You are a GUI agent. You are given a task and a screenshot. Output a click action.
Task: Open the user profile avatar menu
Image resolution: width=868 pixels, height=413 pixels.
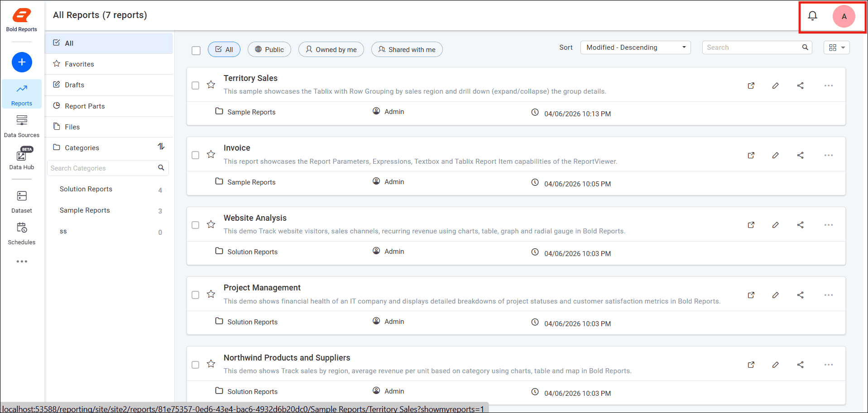pos(844,16)
